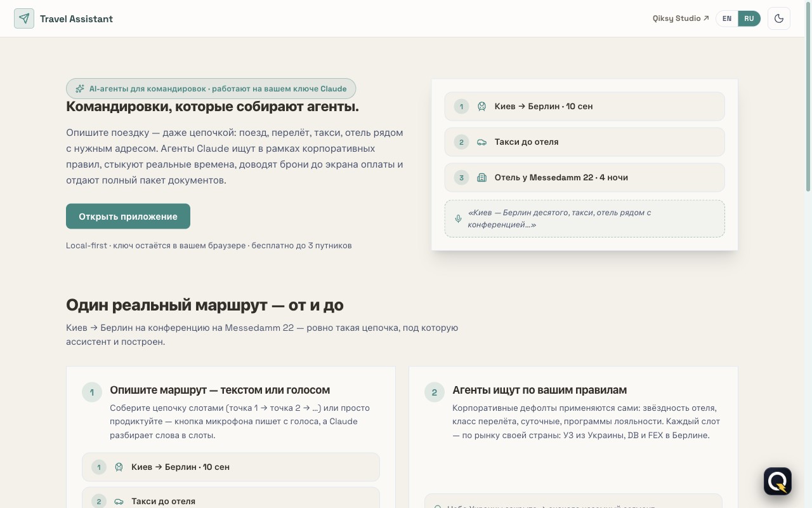Viewport: 812px width, 508px height.
Task: Click the hotel icon beside Отель у Messedamm 22
Action: point(482,177)
